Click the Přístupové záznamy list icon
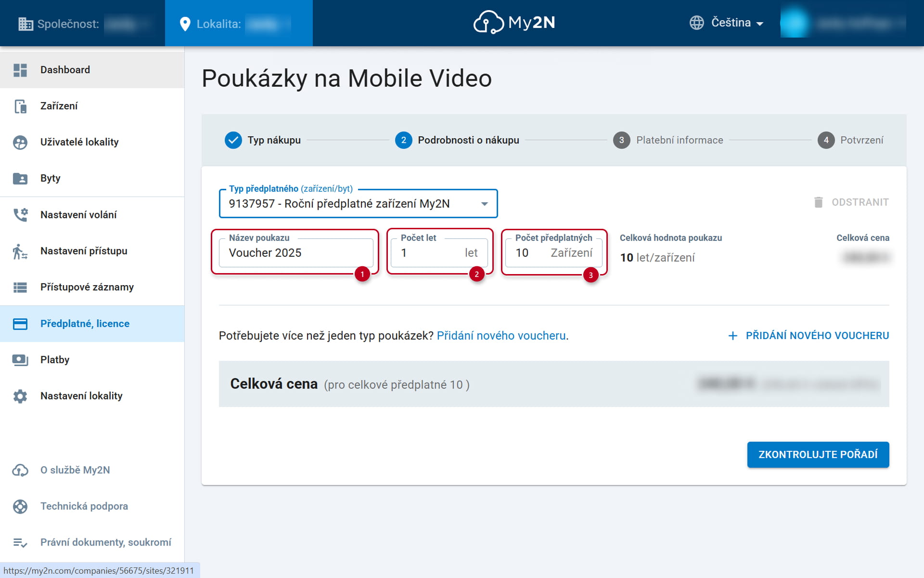 [20, 287]
